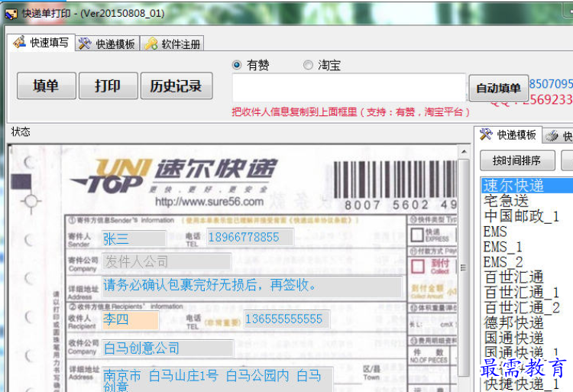Select the right panel 快递模板 tab

tap(507, 134)
